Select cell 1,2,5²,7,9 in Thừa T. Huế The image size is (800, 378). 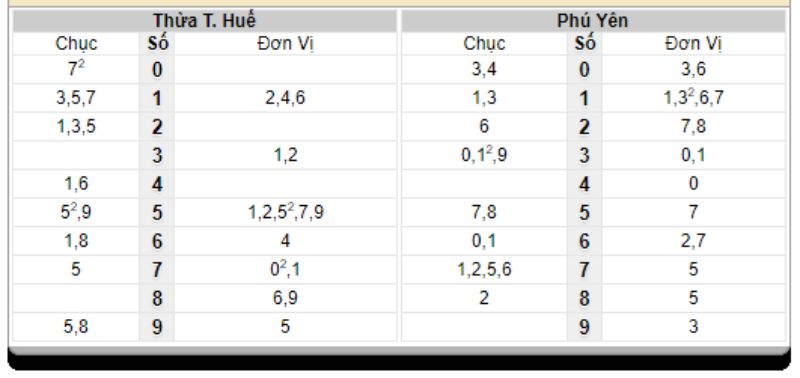coord(285,212)
